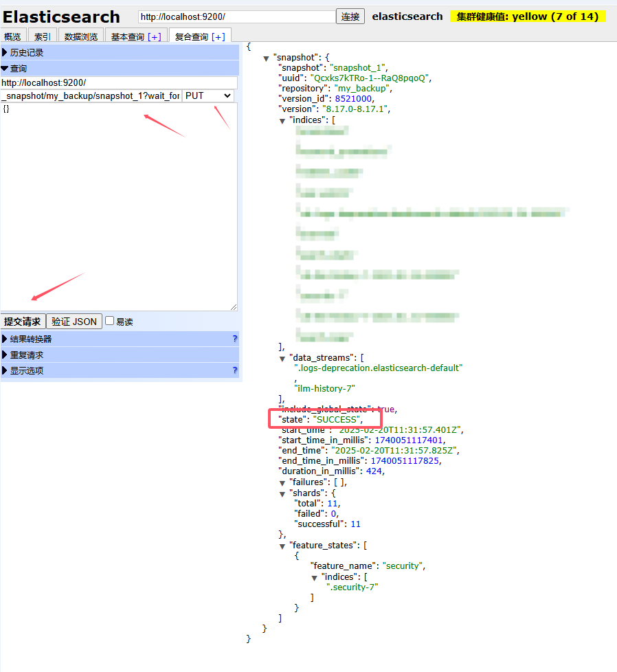This screenshot has height=672, width=617.
Task: Select end_time value "2025-02-20T11:31:57.825Z"
Action: (x=394, y=451)
